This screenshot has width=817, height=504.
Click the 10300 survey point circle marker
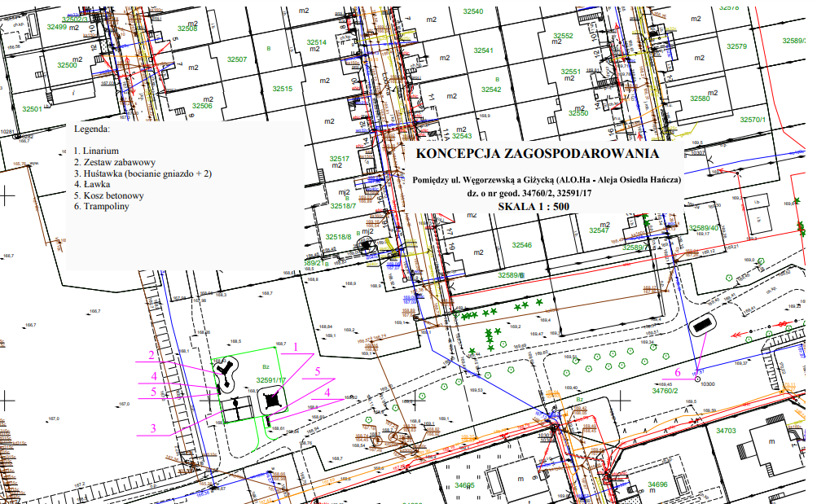[x=696, y=377]
